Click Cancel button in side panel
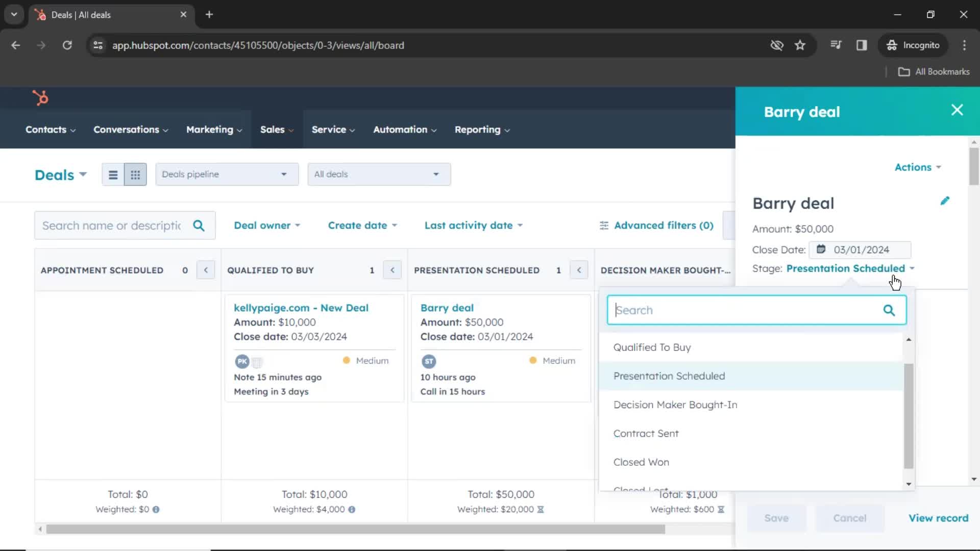 [x=850, y=518]
